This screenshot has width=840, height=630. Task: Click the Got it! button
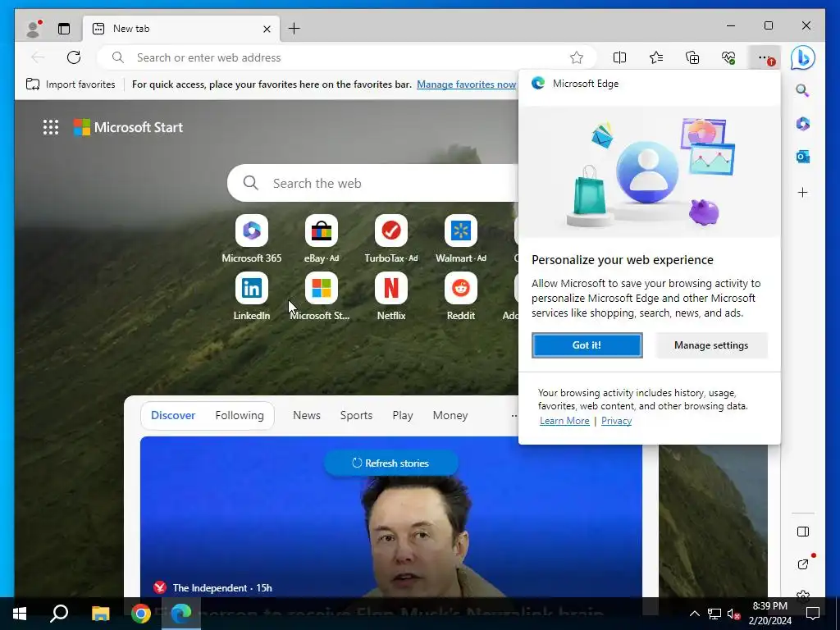tap(587, 345)
